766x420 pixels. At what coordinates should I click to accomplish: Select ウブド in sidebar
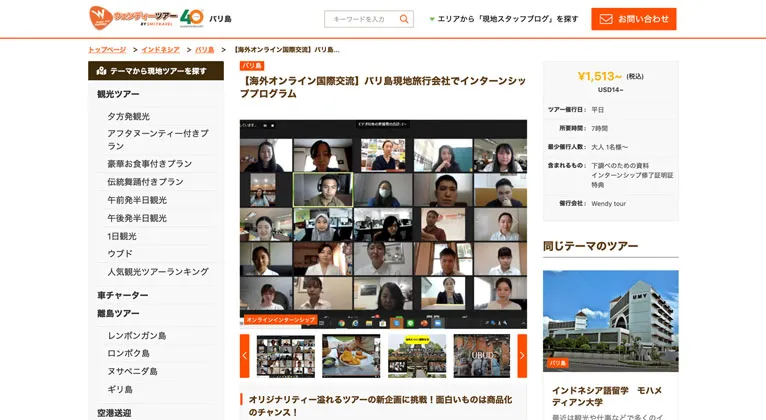[x=120, y=253]
